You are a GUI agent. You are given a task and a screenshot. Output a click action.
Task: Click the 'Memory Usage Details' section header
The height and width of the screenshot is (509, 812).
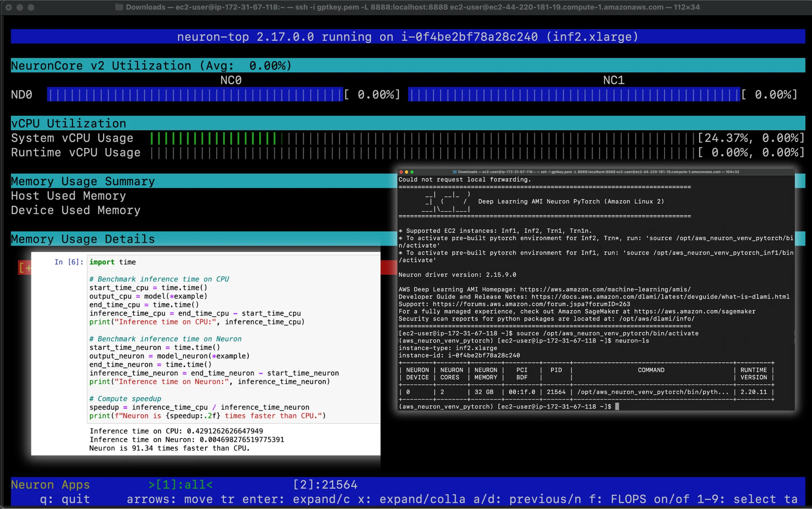point(204,239)
